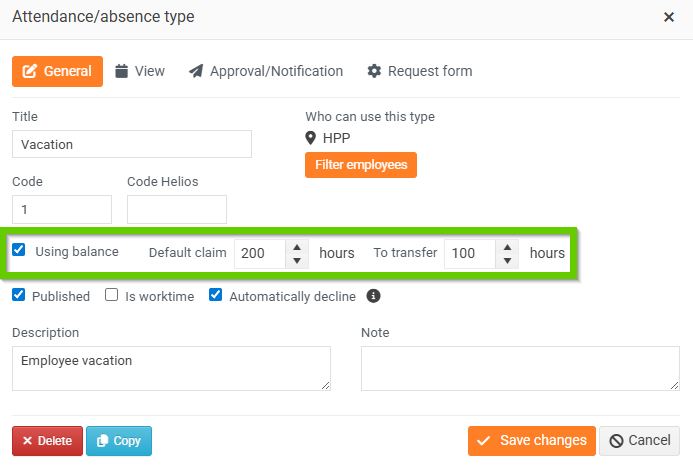Click the Filter employees button

[360, 164]
